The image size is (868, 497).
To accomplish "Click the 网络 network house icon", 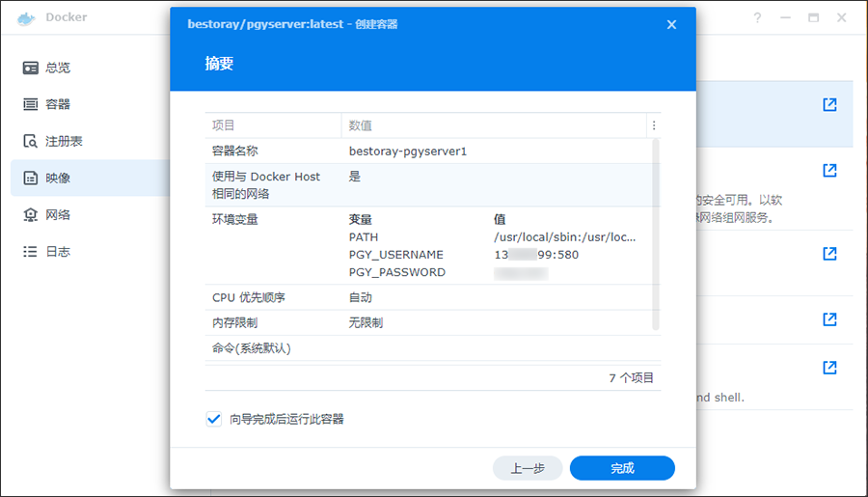I will coord(31,214).
